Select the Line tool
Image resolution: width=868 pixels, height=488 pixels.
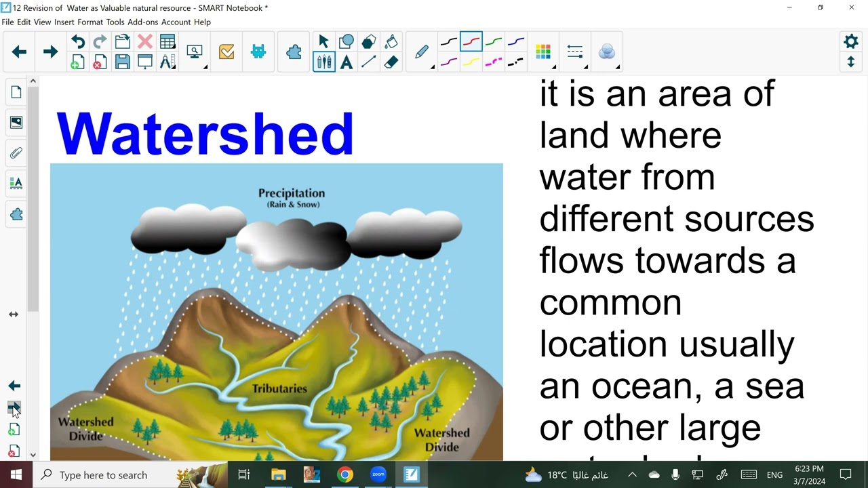click(x=368, y=62)
